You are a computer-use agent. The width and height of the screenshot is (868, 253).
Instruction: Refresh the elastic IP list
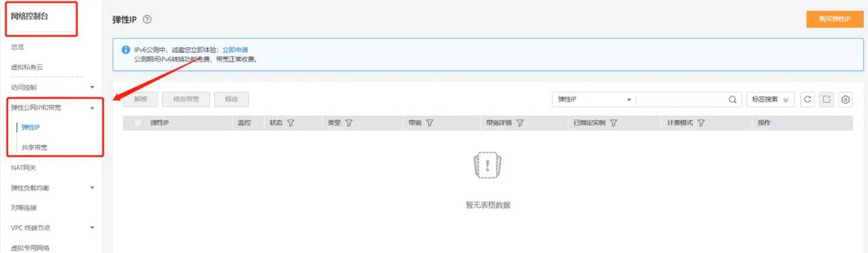808,100
